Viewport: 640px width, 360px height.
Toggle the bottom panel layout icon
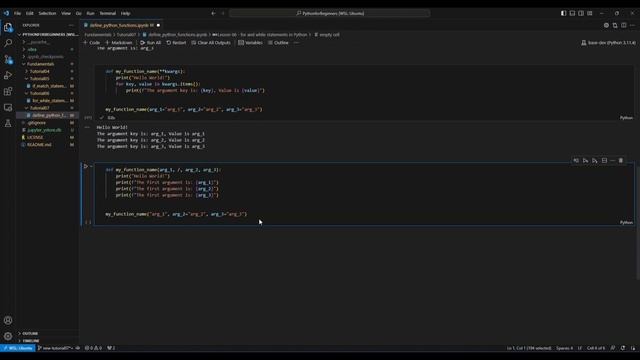[572, 13]
